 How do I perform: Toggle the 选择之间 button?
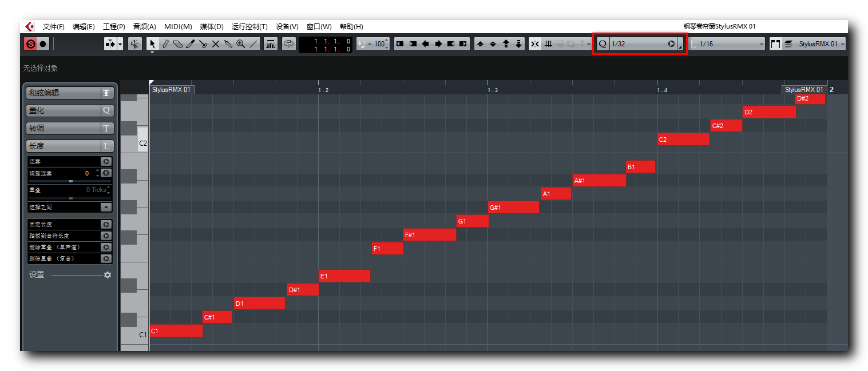[x=106, y=207]
